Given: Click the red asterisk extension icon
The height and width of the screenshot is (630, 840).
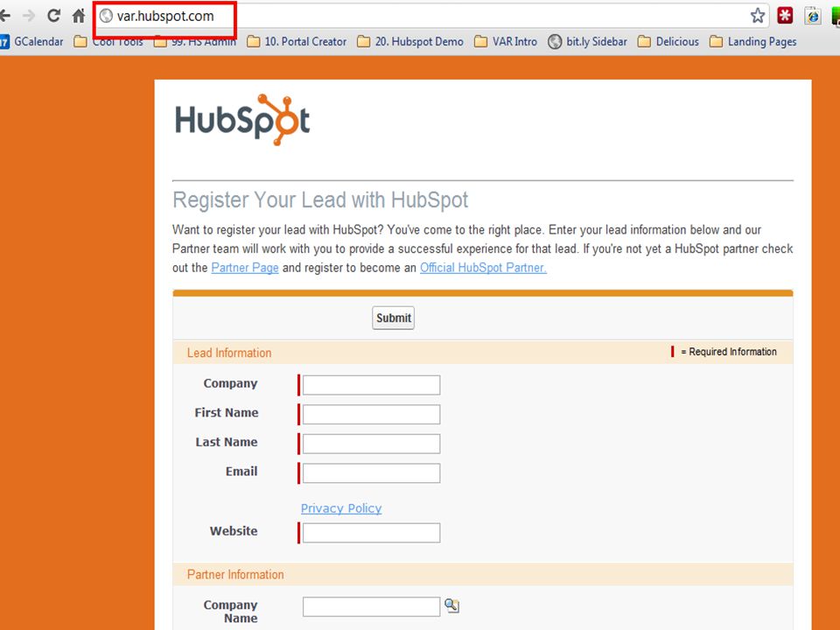Looking at the screenshot, I should pos(786,16).
